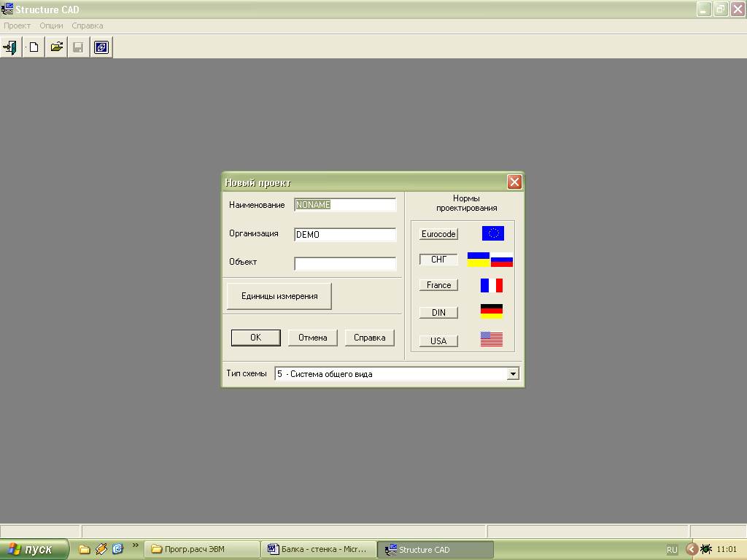Click the French flag icon

pos(492,285)
